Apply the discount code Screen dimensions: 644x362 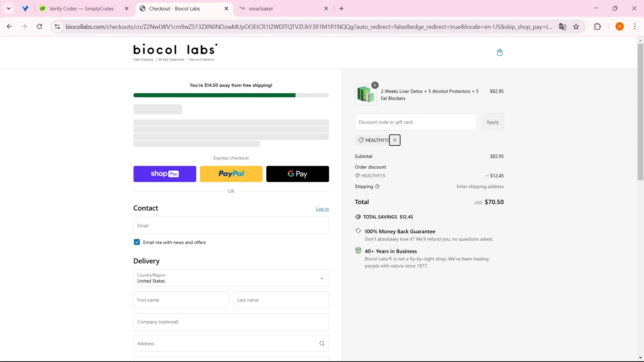[x=492, y=122]
